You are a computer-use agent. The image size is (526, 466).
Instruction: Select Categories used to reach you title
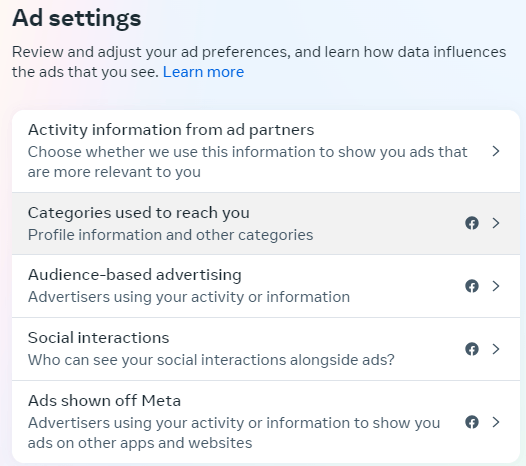[x=139, y=213]
